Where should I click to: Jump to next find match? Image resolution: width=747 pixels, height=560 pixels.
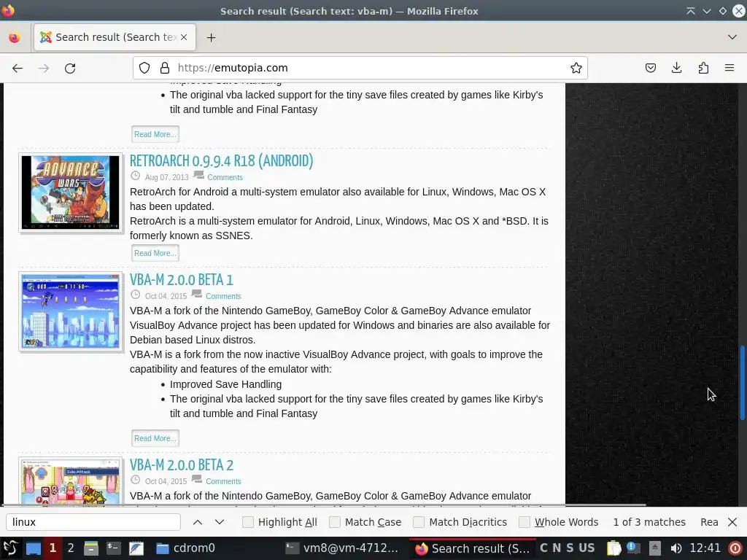[x=220, y=522]
